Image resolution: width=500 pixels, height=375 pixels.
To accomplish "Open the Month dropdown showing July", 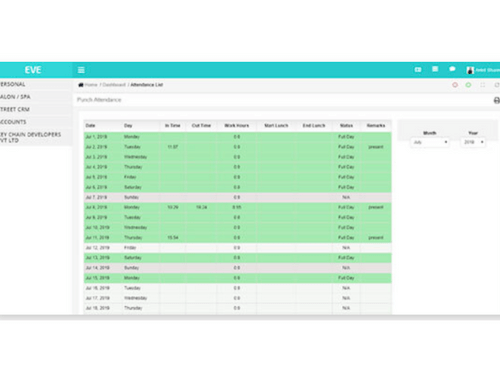I will pyautogui.click(x=430, y=142).
